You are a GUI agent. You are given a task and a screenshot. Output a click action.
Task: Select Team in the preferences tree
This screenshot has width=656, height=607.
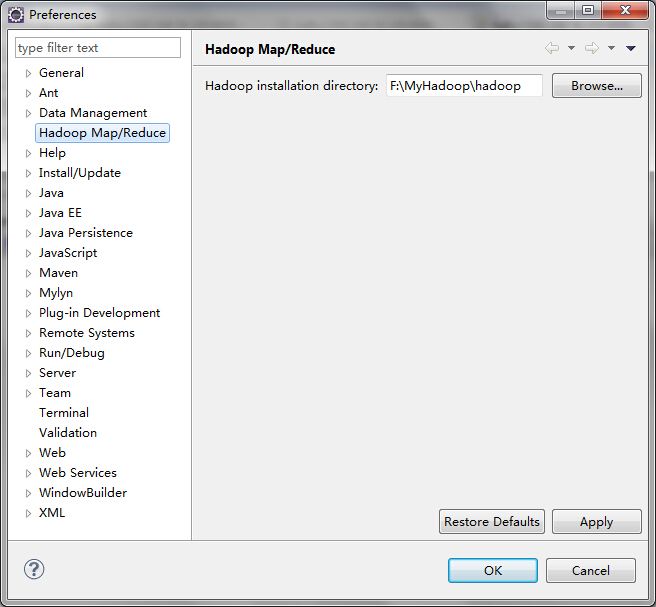point(55,393)
